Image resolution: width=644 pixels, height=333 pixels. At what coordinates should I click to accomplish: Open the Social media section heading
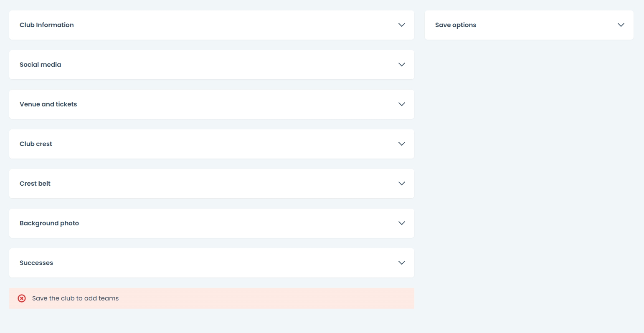point(41,65)
